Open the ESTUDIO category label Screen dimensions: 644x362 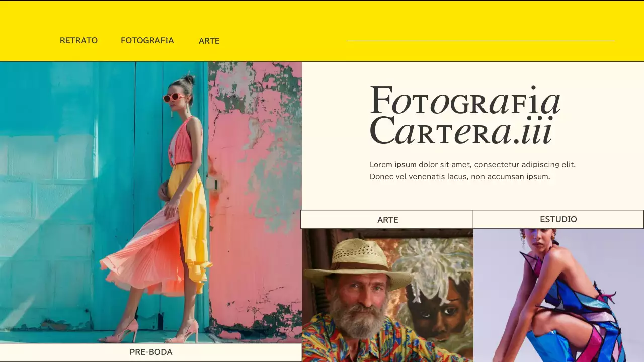point(558,219)
